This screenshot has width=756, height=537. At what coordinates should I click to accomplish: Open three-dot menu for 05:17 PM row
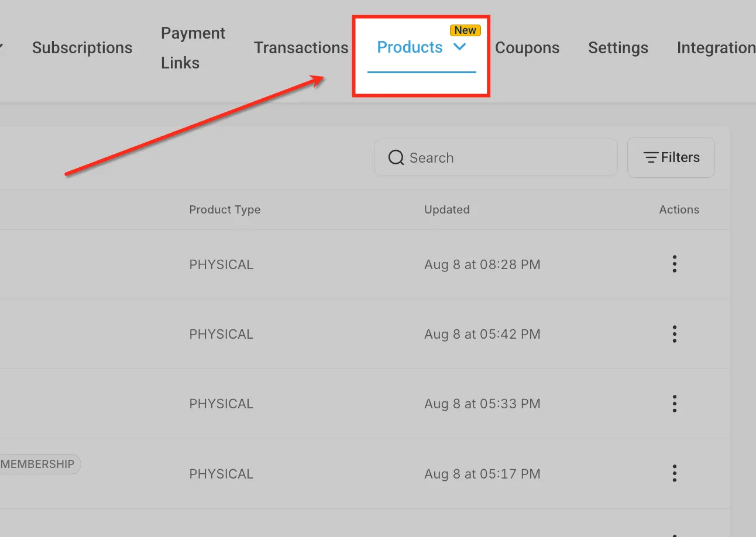pos(675,473)
